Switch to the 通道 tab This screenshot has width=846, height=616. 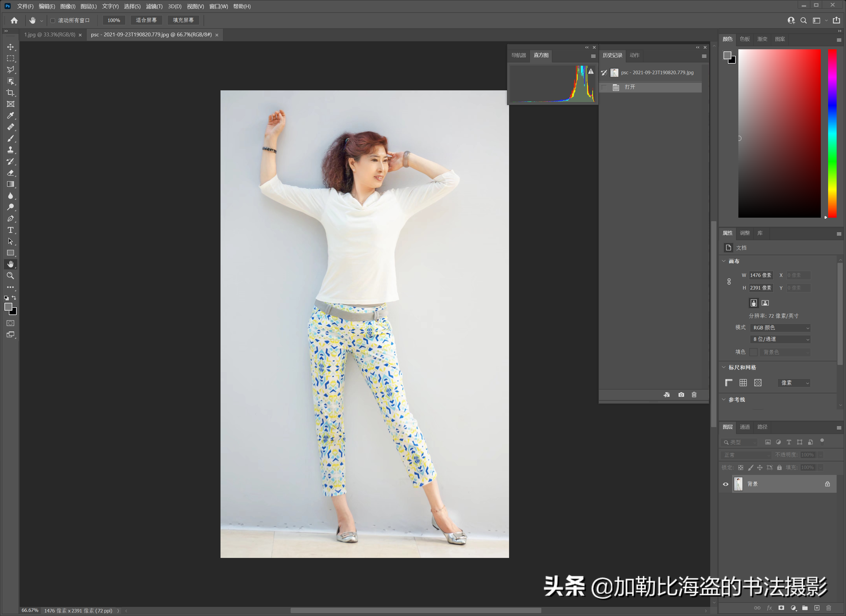tap(745, 427)
